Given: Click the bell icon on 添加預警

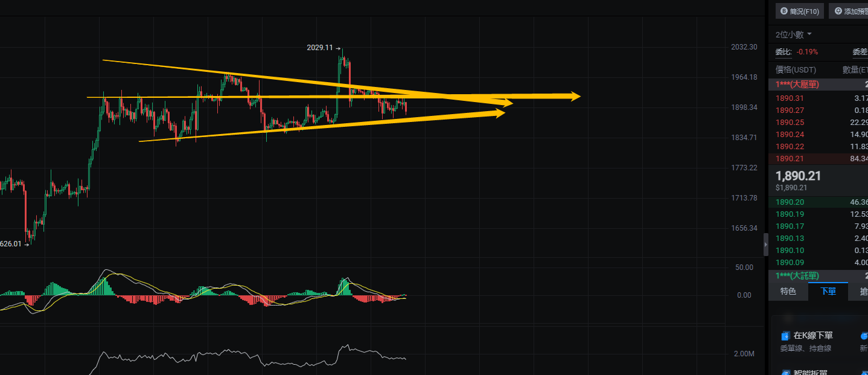Looking at the screenshot, I should tap(838, 11).
